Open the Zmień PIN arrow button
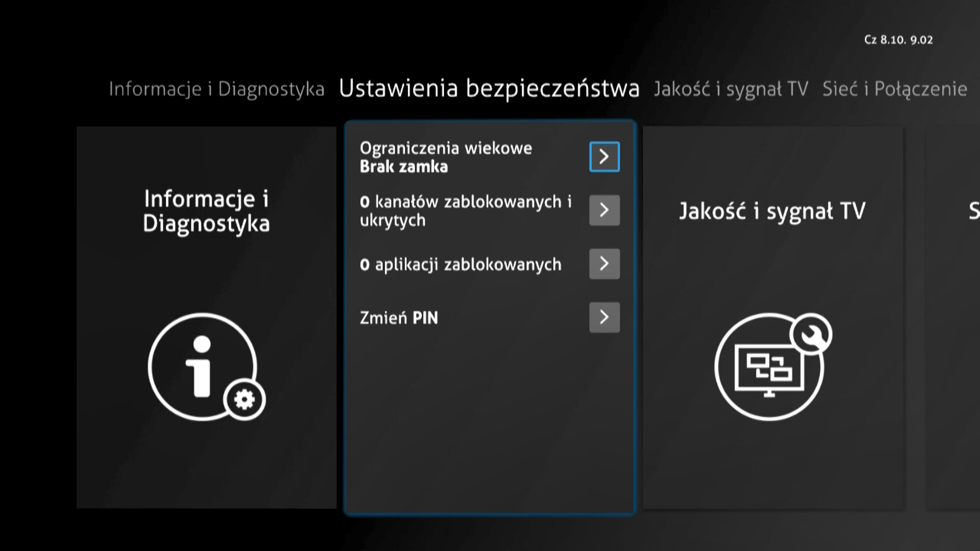Viewport: 980px width, 551px height. pyautogui.click(x=604, y=317)
